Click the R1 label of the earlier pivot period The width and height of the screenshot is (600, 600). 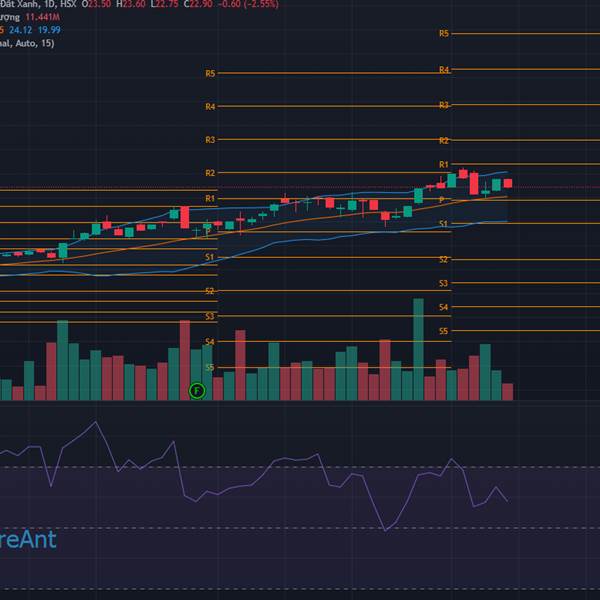click(210, 198)
